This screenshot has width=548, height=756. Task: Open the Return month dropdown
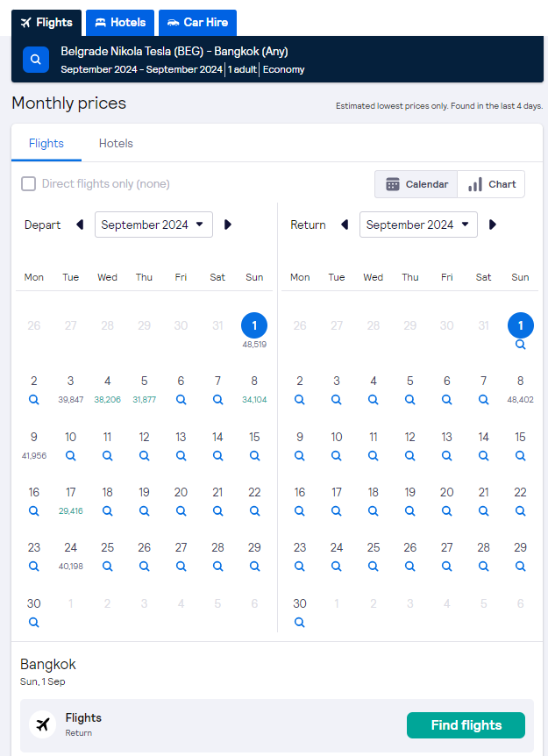418,225
